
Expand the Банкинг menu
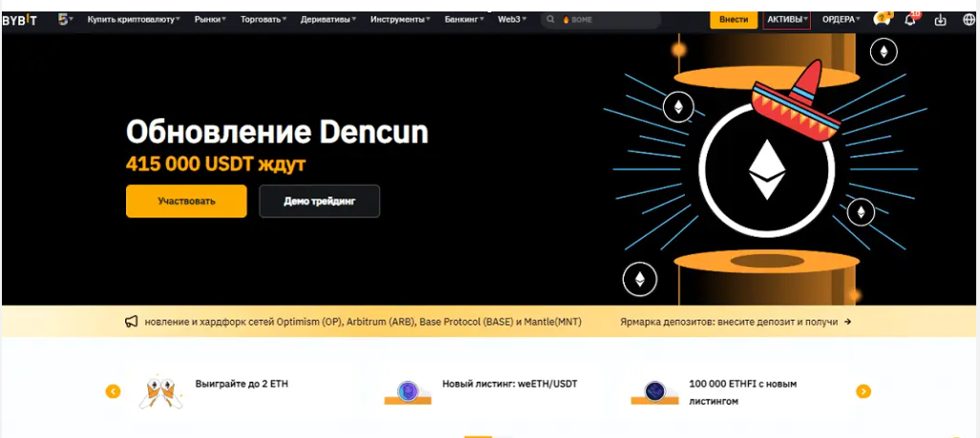pyautogui.click(x=464, y=20)
